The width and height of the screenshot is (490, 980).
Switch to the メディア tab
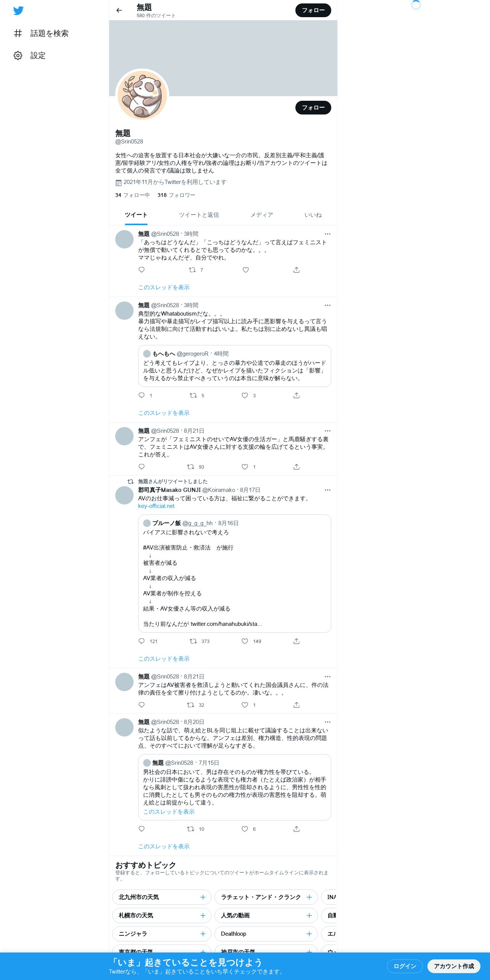(262, 215)
